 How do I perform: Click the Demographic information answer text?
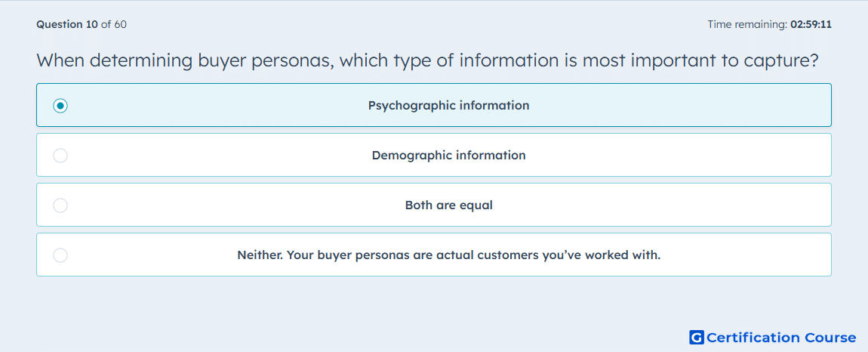click(x=448, y=156)
